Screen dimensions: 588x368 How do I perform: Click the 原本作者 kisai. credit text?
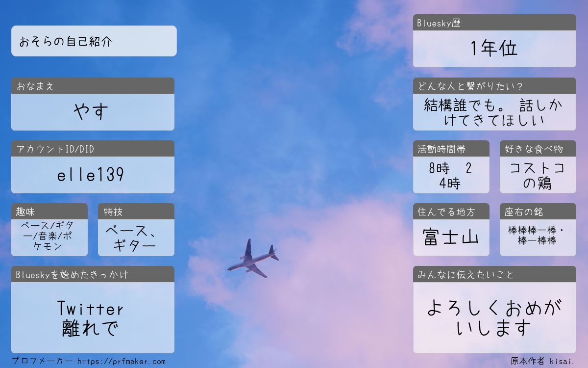click(542, 361)
